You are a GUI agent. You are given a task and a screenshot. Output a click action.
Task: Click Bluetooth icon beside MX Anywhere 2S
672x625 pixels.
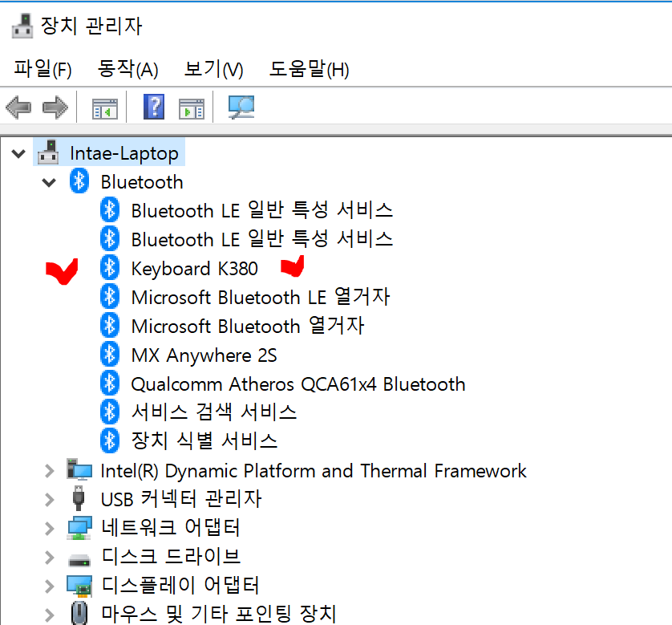pyautogui.click(x=110, y=354)
